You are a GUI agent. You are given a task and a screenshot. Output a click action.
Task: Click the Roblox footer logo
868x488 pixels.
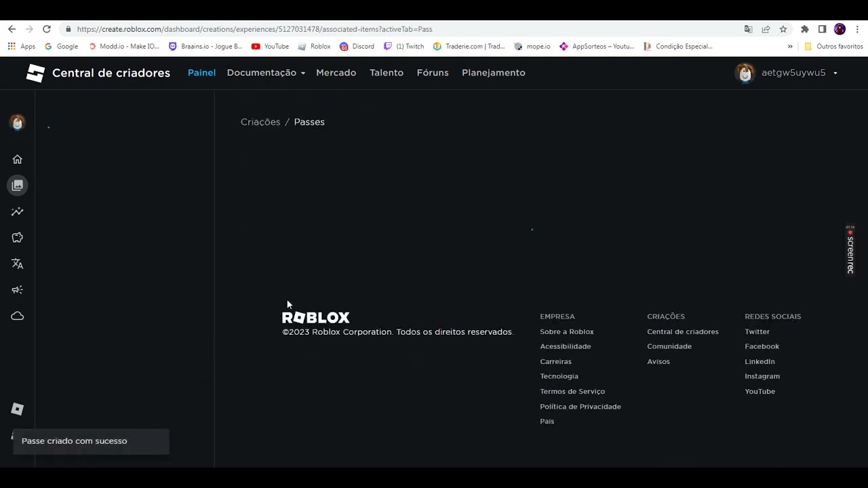tap(316, 317)
